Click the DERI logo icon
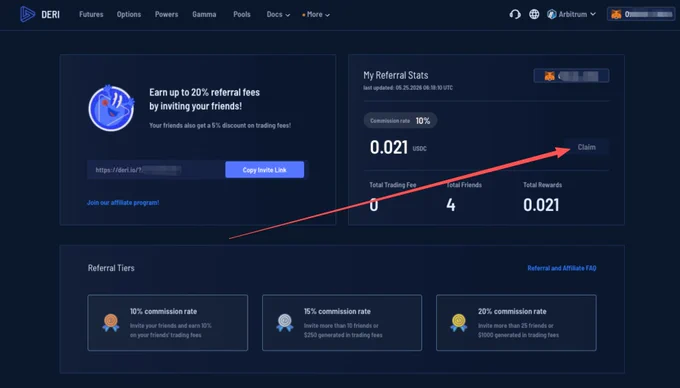The width and height of the screenshot is (680, 388). click(x=27, y=14)
